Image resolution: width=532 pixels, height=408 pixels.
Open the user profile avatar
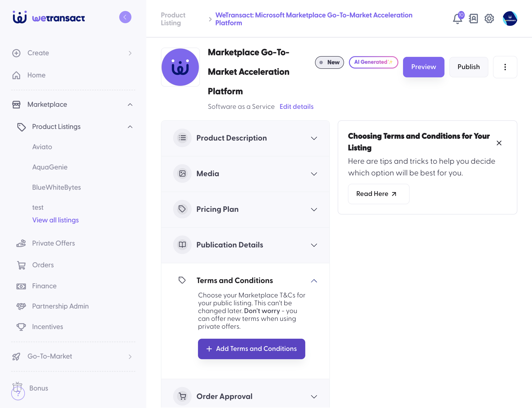coord(510,19)
